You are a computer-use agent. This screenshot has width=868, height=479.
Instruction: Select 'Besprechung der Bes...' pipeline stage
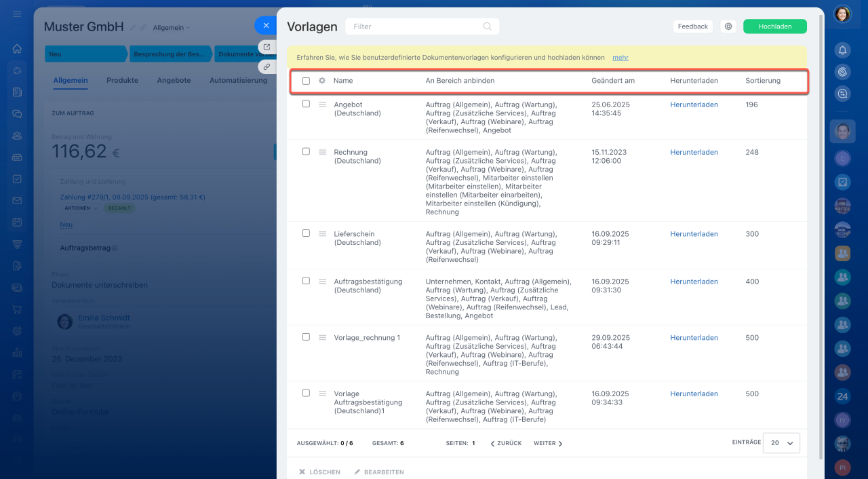point(170,54)
